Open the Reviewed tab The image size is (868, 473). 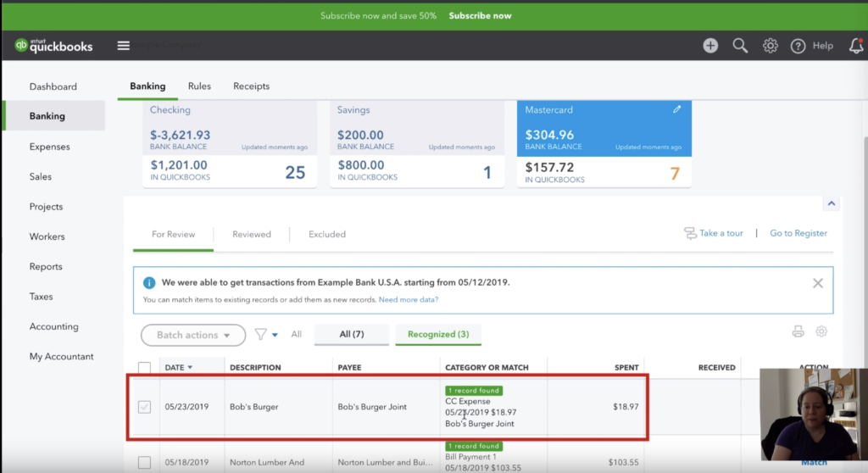pos(252,234)
